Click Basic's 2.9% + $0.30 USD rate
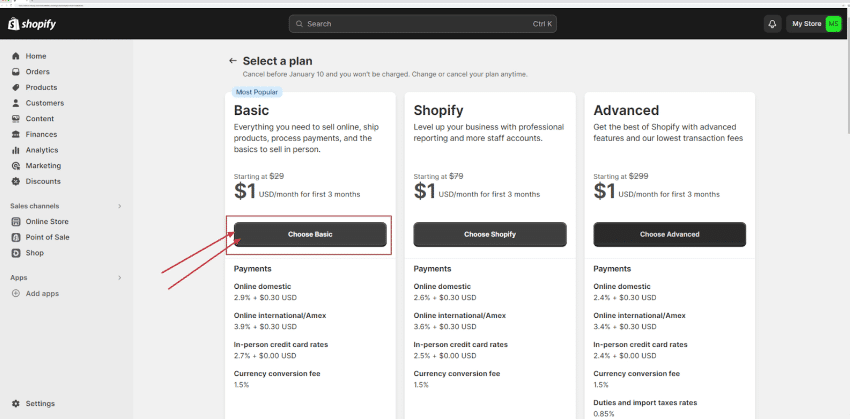 click(x=266, y=298)
